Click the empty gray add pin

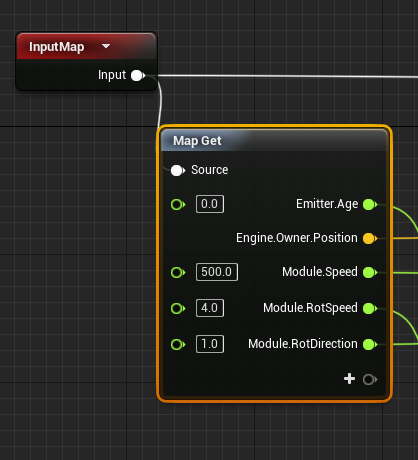pos(370,379)
